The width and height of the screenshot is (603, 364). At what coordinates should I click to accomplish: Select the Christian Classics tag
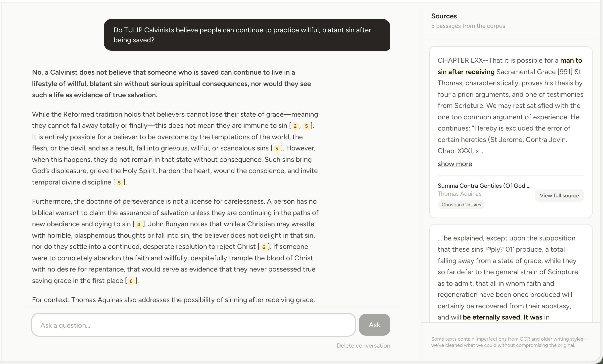(x=461, y=205)
